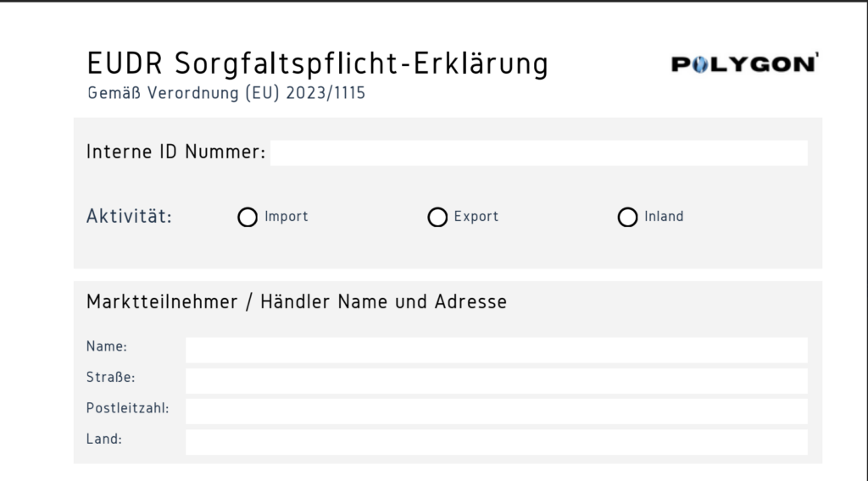Click the Inland option label text
This screenshot has width=868, height=481.
664,217
